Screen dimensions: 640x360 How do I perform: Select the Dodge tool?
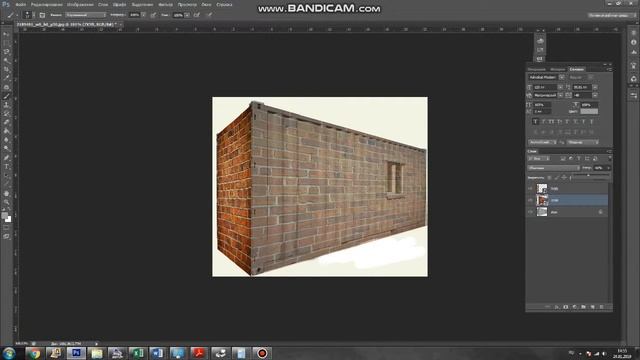click(x=7, y=149)
